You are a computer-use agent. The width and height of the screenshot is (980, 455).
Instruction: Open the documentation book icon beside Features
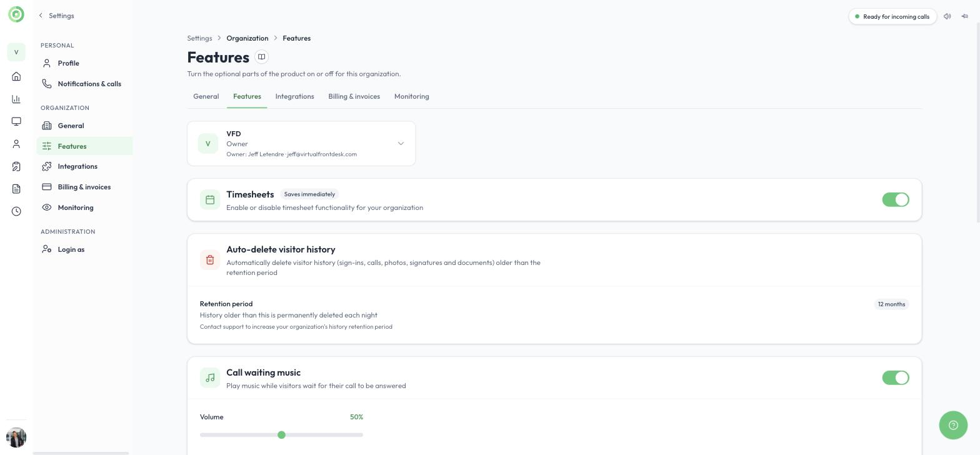(262, 57)
